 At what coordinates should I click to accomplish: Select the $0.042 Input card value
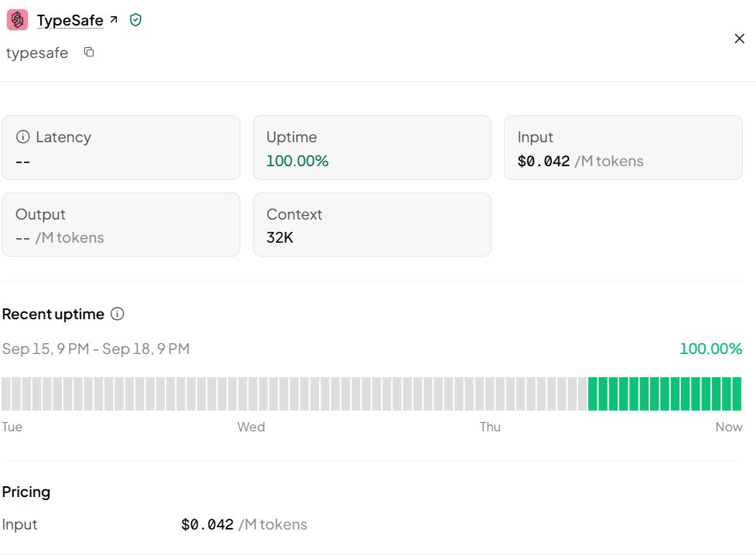pos(544,161)
